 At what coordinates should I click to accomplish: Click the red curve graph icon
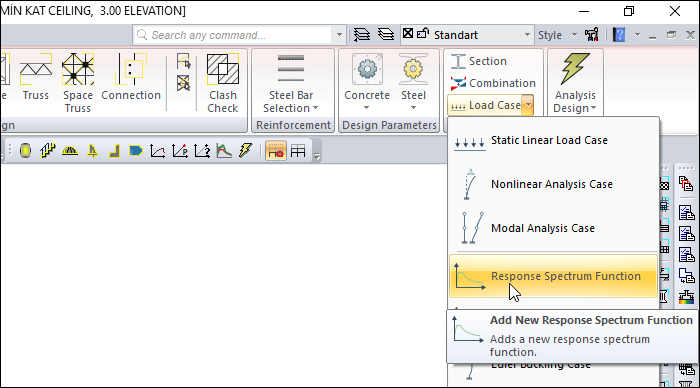tap(157, 151)
